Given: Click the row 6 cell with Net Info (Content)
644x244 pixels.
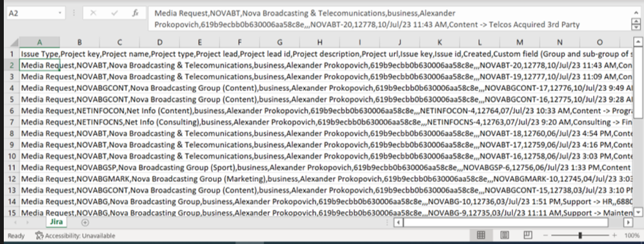Looking at the screenshot, I should tap(326, 110).
